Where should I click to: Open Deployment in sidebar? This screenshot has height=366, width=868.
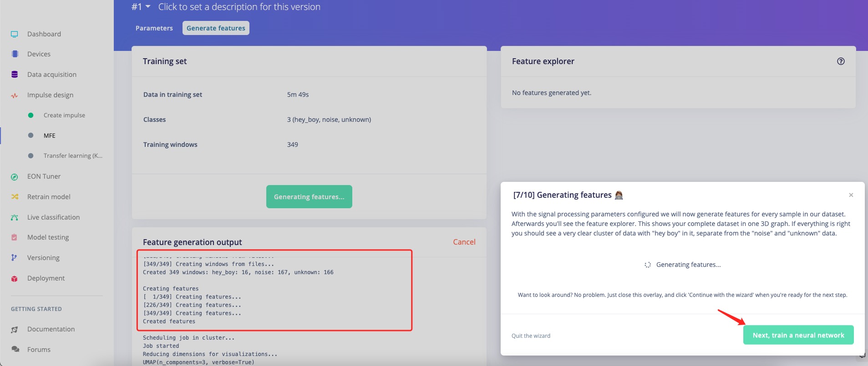pos(46,278)
